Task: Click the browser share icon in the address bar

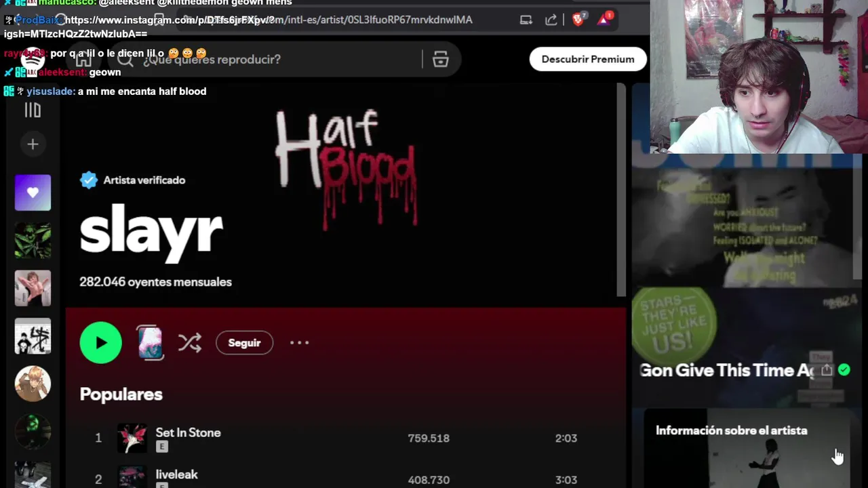Action: pyautogui.click(x=551, y=20)
